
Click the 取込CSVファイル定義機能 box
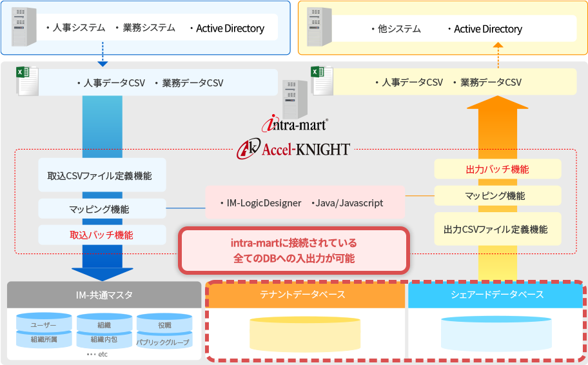[x=102, y=175]
